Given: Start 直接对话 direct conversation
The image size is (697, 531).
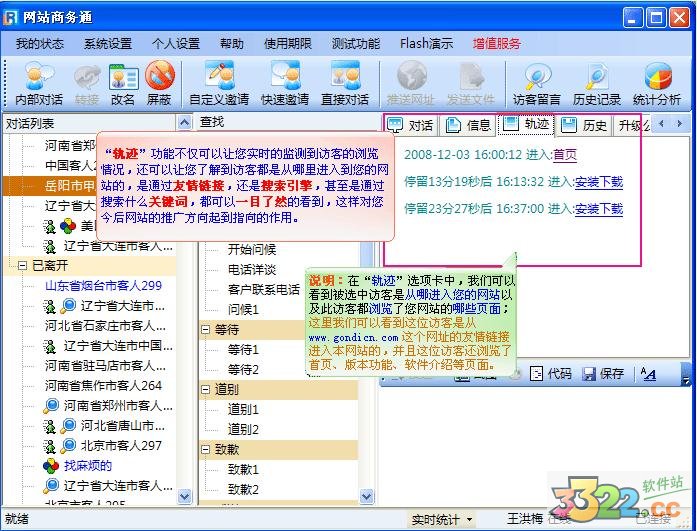Looking at the screenshot, I should [345, 84].
